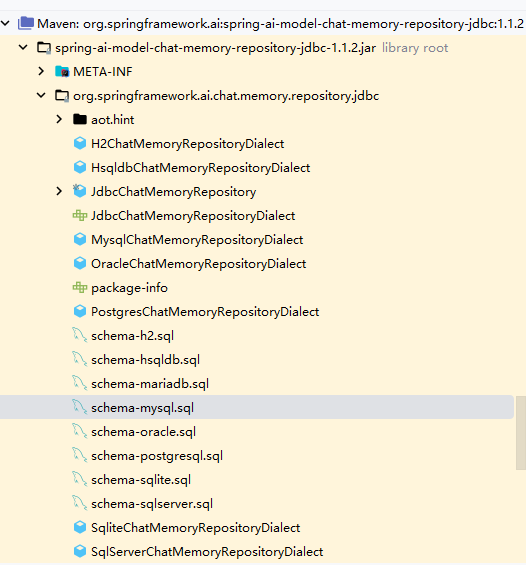
Task: Select schema-sqlserver.sql file
Action: coord(152,504)
